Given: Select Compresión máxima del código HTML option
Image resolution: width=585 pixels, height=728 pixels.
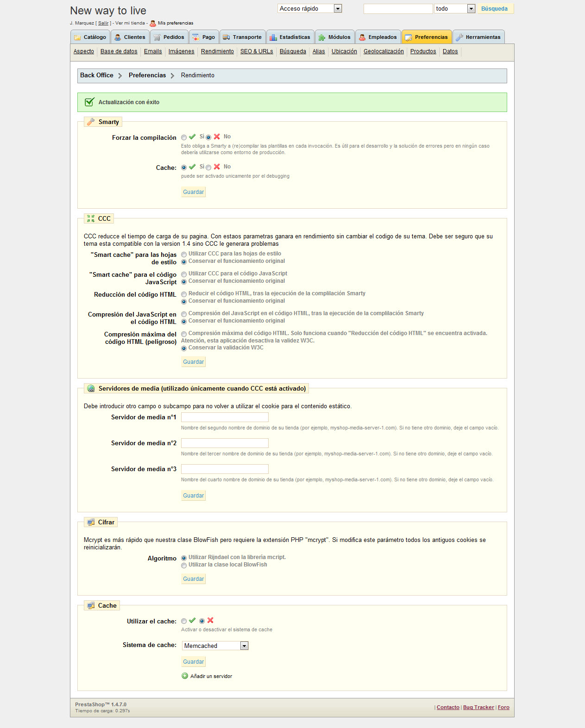Looking at the screenshot, I should pos(184,334).
